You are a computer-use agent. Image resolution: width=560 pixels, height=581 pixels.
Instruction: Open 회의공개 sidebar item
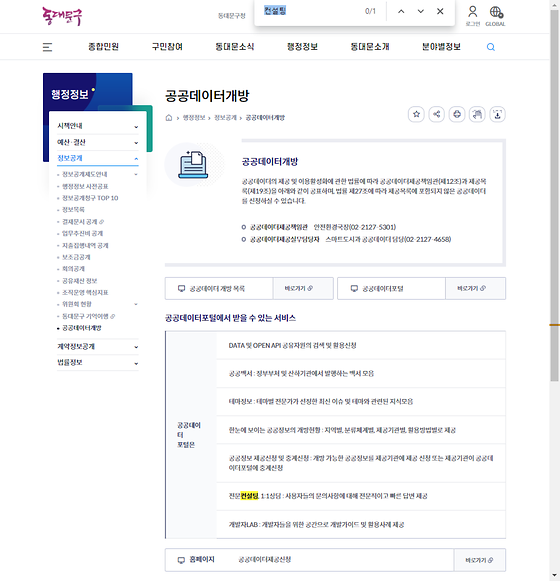[x=73, y=269]
